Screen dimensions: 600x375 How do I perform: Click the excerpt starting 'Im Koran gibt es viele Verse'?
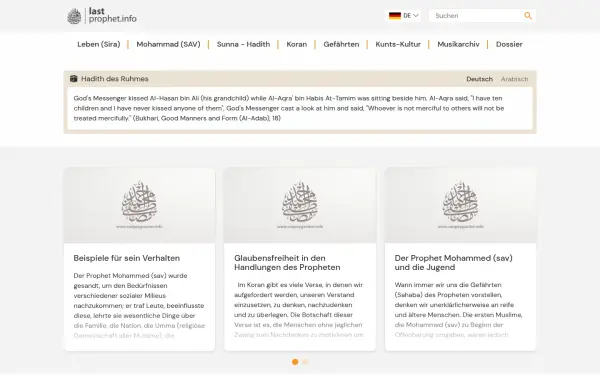[299, 310]
